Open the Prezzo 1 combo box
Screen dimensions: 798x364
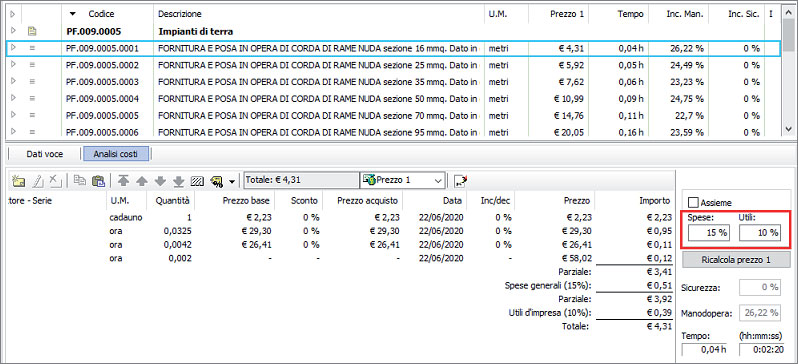(402, 180)
